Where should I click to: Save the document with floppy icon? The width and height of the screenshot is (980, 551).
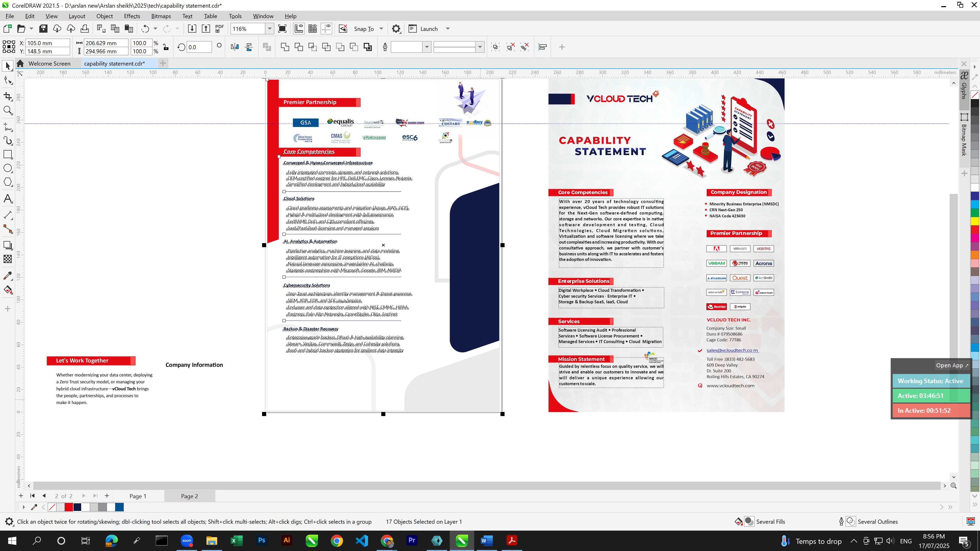[x=43, y=29]
